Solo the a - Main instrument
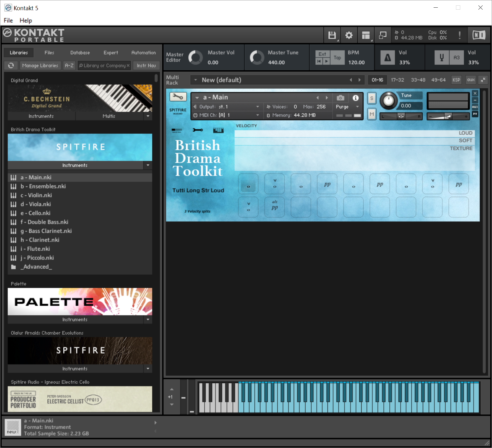The width and height of the screenshot is (492, 448). point(372,98)
